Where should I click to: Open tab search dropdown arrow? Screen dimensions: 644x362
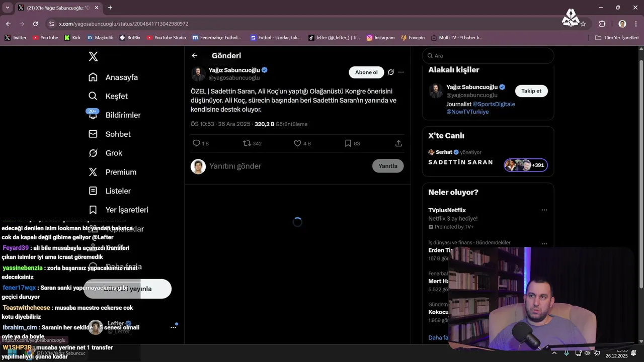click(7, 8)
